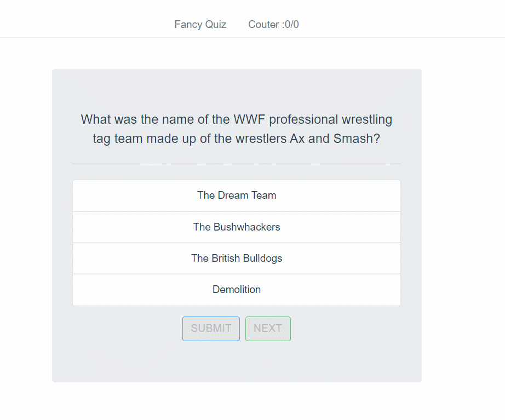505x420 pixels.
Task: Go to the NEXT question
Action: point(268,329)
